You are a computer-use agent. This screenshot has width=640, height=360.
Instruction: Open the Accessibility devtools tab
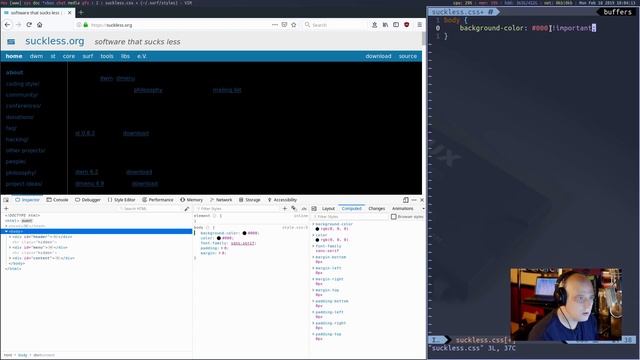(282, 200)
